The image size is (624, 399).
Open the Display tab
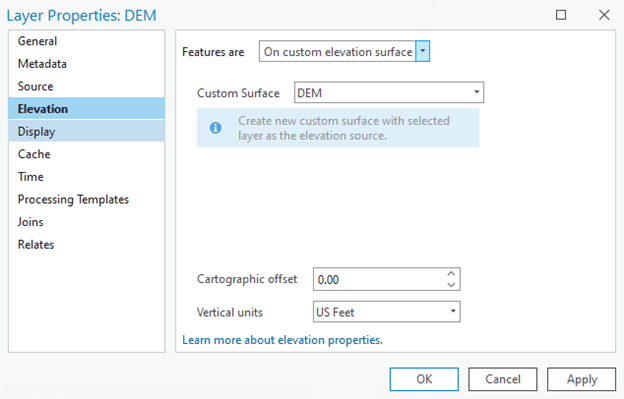click(x=86, y=131)
